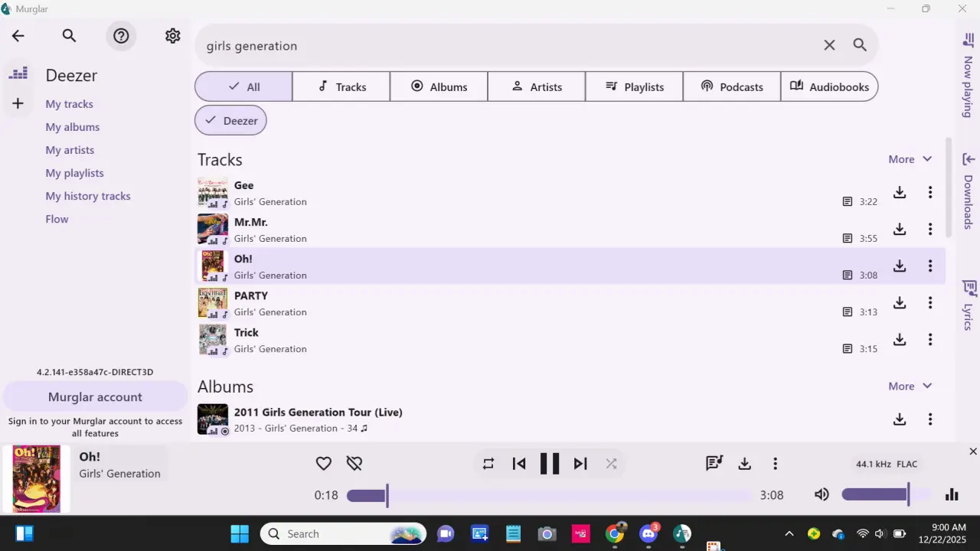Open the equalizer bars icon
The image size is (980, 551).
tap(952, 494)
